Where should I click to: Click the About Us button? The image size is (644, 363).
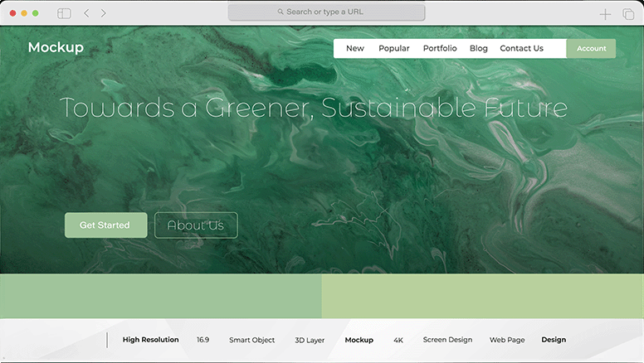coord(196,225)
